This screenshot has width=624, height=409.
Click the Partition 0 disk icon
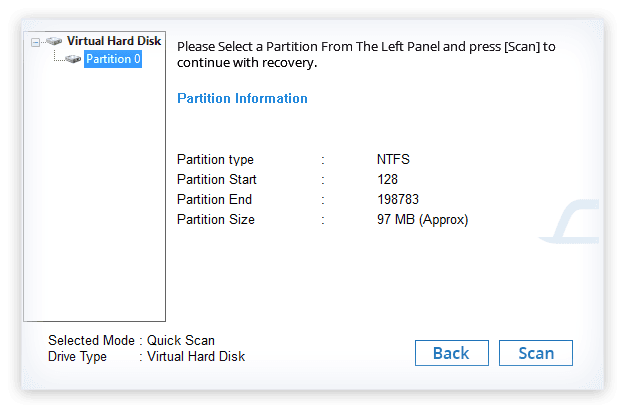73,59
